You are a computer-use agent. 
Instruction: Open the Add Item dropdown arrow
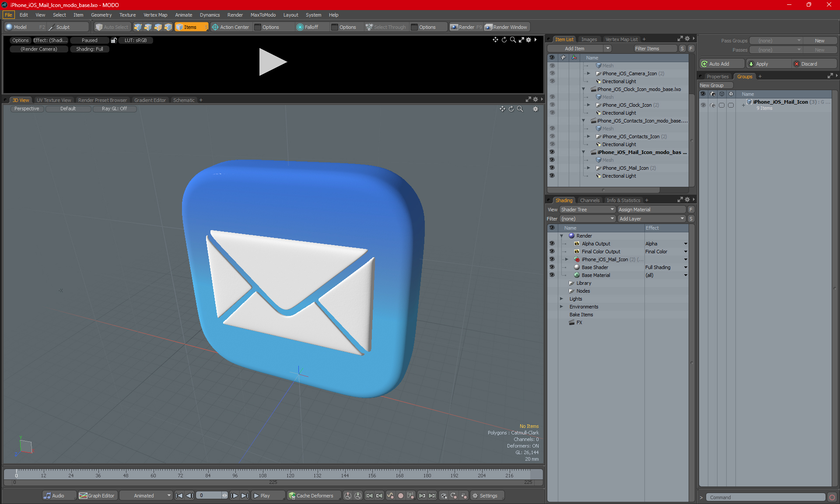click(x=608, y=49)
